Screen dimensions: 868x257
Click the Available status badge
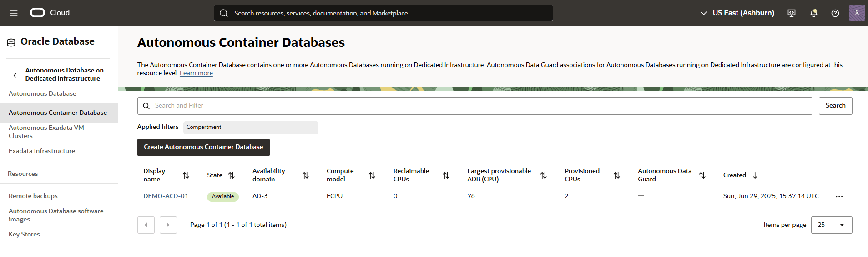pos(223,196)
